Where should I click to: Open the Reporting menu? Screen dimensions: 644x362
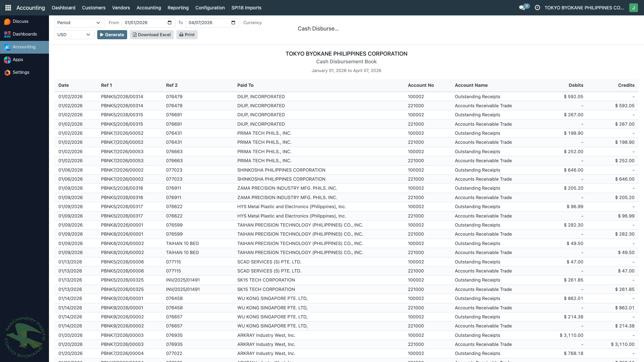point(178,7)
